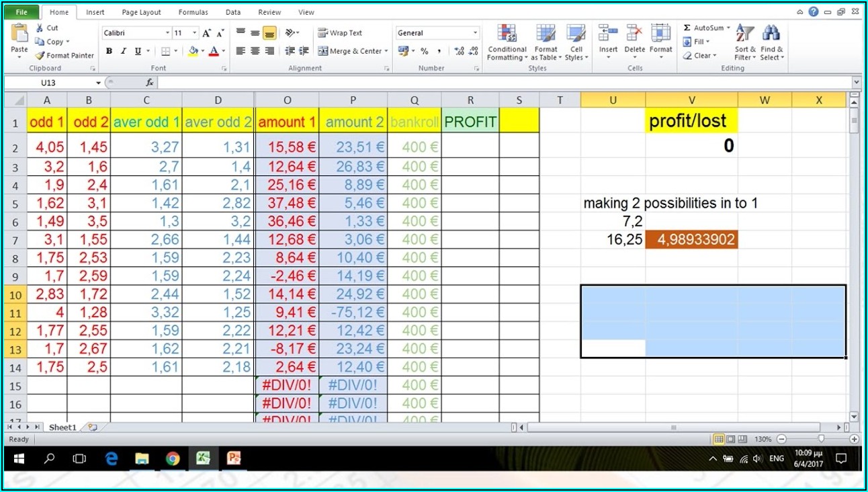Click the Find & Select binoculars icon
This screenshot has height=492, width=868.
[x=771, y=34]
